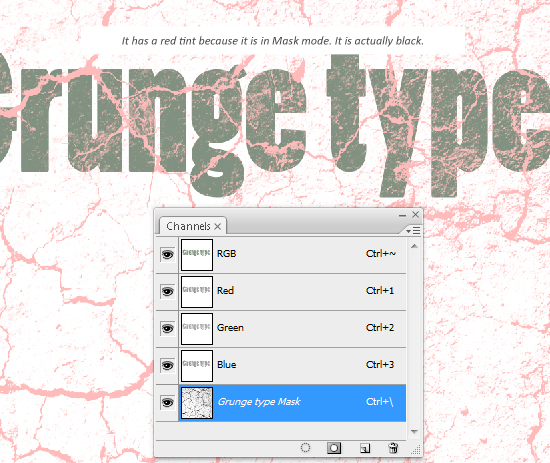550x463 pixels.
Task: Close the Channels tab with its X
Action: [217, 227]
